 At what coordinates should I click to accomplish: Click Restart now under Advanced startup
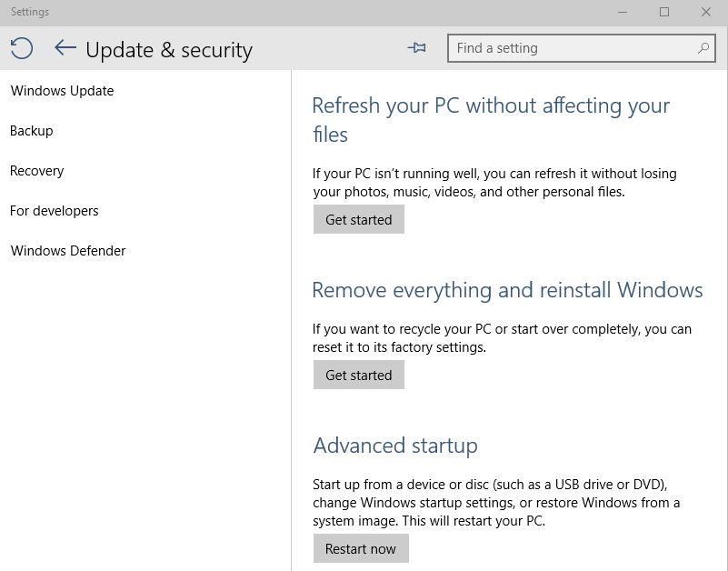tap(361, 548)
